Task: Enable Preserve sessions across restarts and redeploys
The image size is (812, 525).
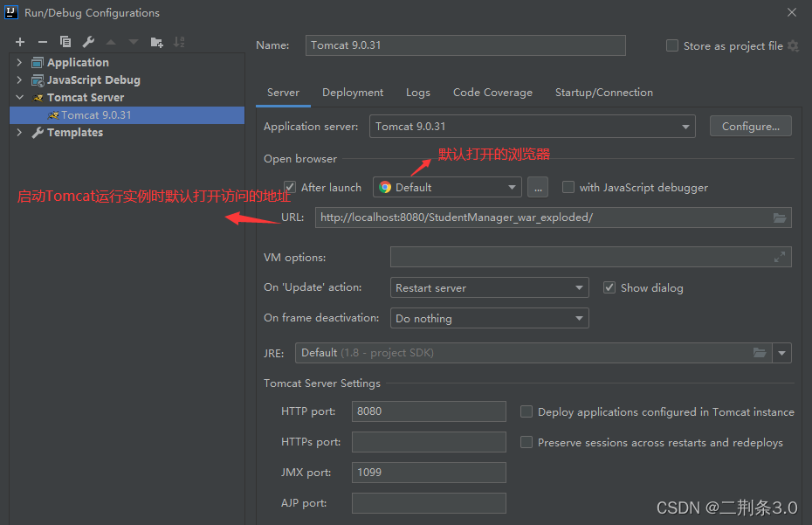Action: click(x=526, y=442)
